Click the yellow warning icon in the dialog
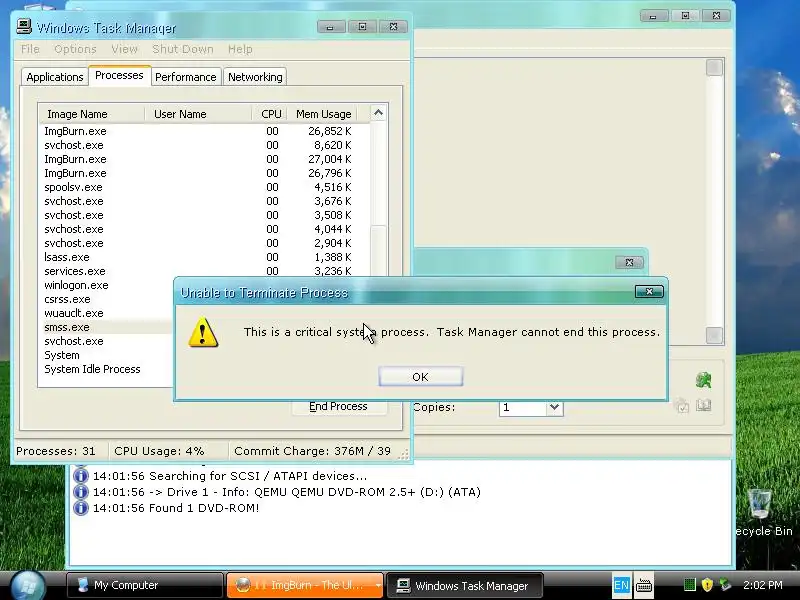The width and height of the screenshot is (800, 600). click(203, 332)
